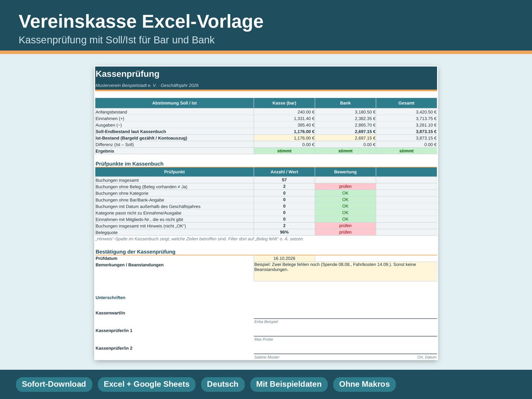
Task: Select the Anfangsbestand value 240.00 €
Action: coord(306,112)
